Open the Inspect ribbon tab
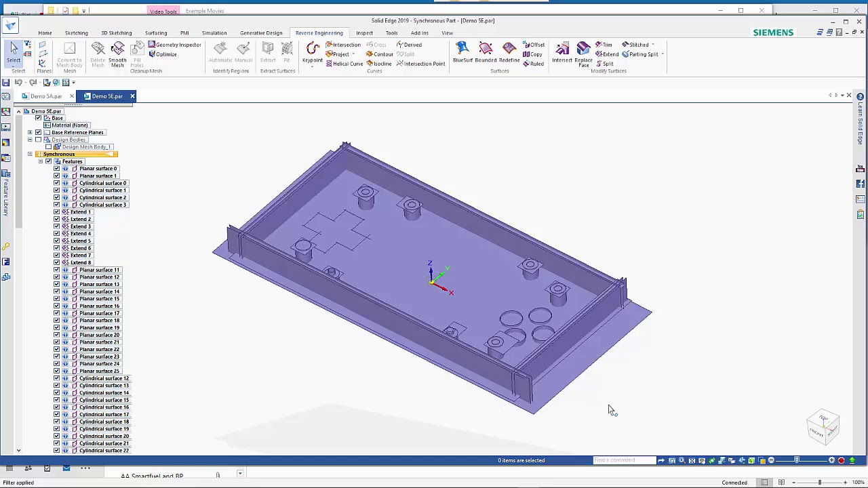Screen dimensions: 868x488 click(x=364, y=33)
